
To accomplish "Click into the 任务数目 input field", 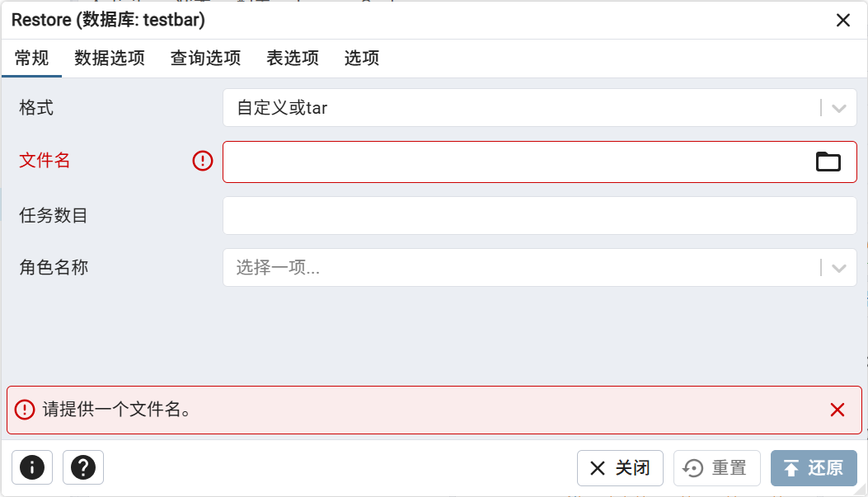I will pyautogui.click(x=539, y=216).
